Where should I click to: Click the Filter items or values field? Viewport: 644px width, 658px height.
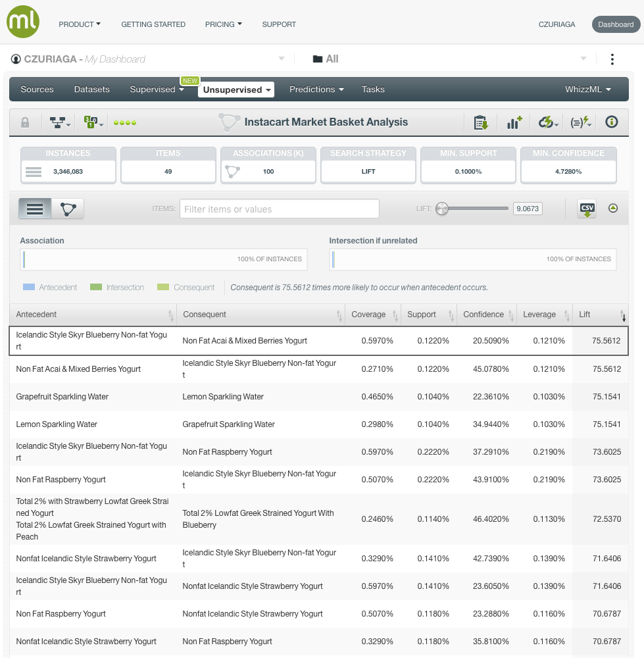(280, 209)
